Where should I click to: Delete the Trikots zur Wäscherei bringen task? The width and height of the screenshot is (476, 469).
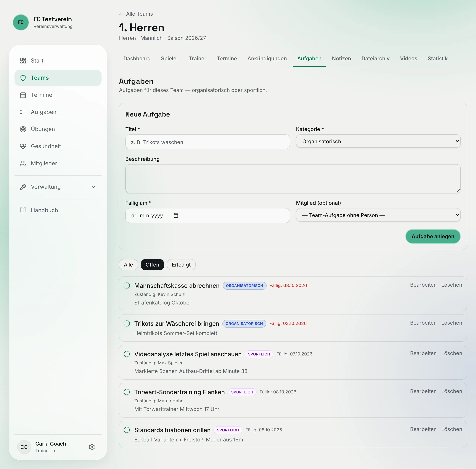point(451,323)
